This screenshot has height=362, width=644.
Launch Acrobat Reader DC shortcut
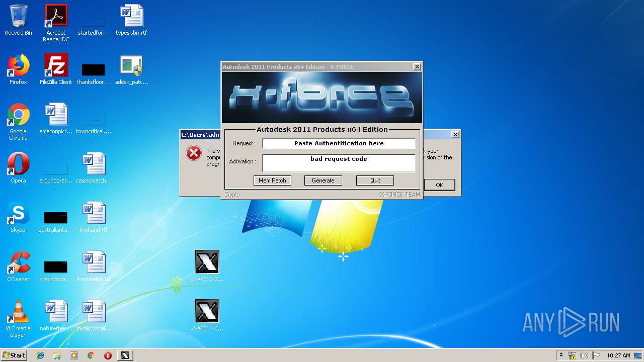click(56, 23)
